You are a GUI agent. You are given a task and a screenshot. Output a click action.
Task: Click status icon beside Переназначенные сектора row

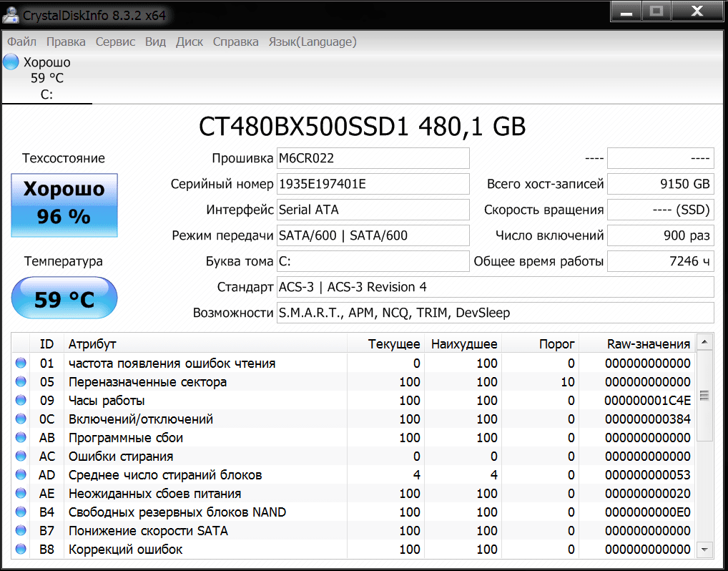click(x=21, y=382)
